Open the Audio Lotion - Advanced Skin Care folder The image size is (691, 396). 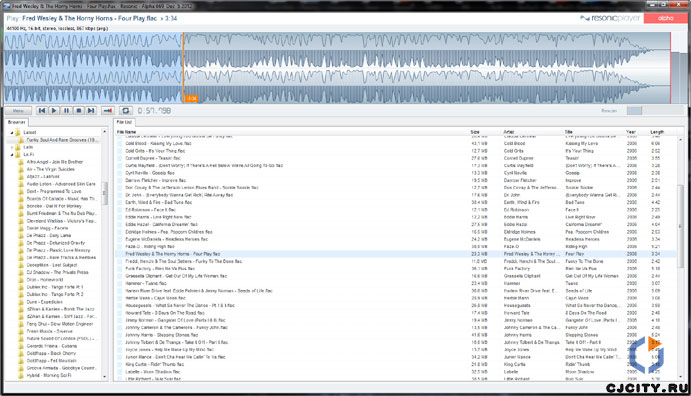tap(61, 184)
